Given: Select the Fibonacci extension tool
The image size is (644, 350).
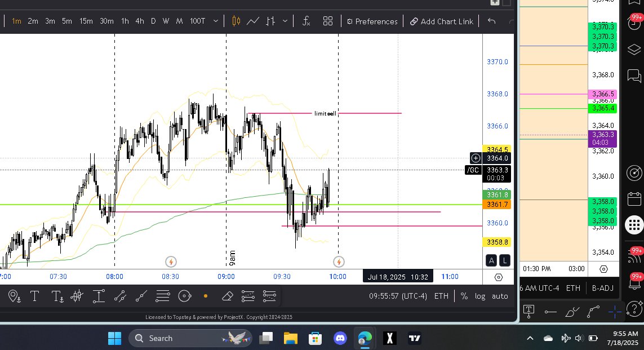Looking at the screenshot, I should [x=269, y=296].
